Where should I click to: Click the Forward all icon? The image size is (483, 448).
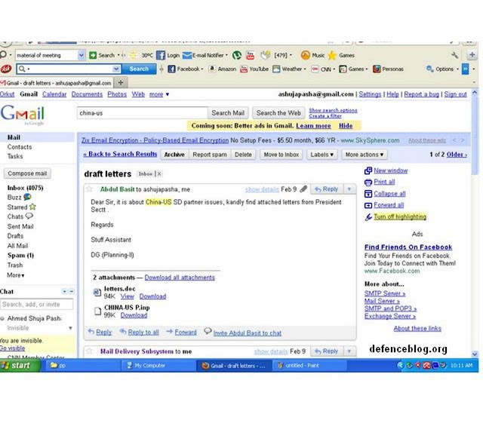(368, 205)
